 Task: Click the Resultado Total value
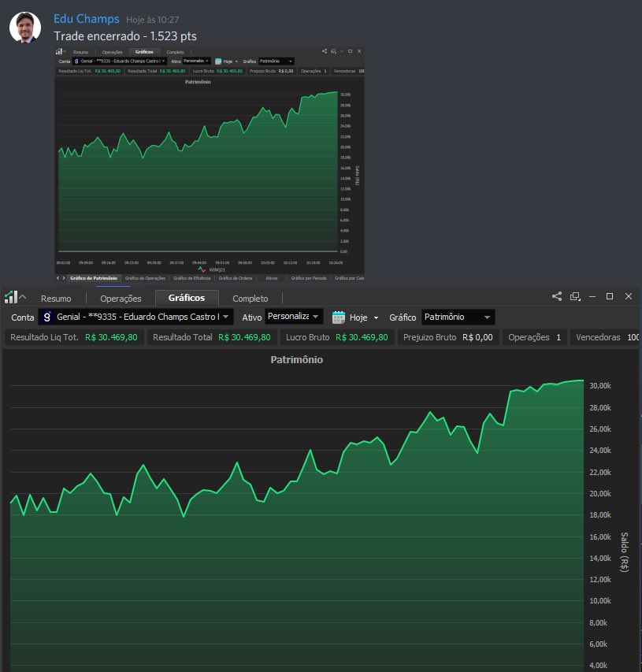245,337
